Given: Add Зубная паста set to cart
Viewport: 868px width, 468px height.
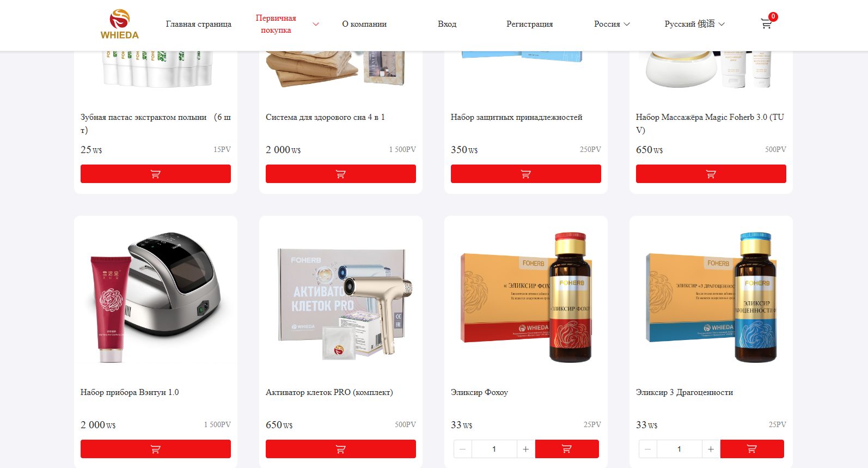Looking at the screenshot, I should (156, 174).
